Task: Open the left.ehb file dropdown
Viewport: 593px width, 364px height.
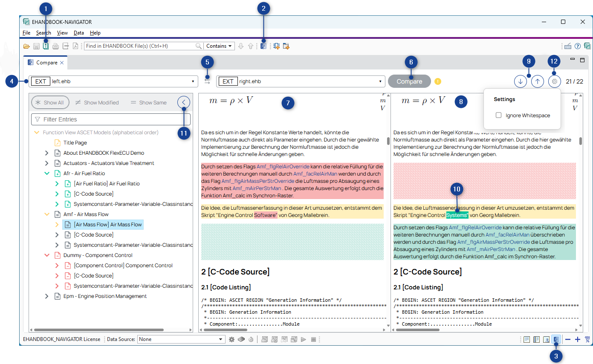Action: click(194, 81)
